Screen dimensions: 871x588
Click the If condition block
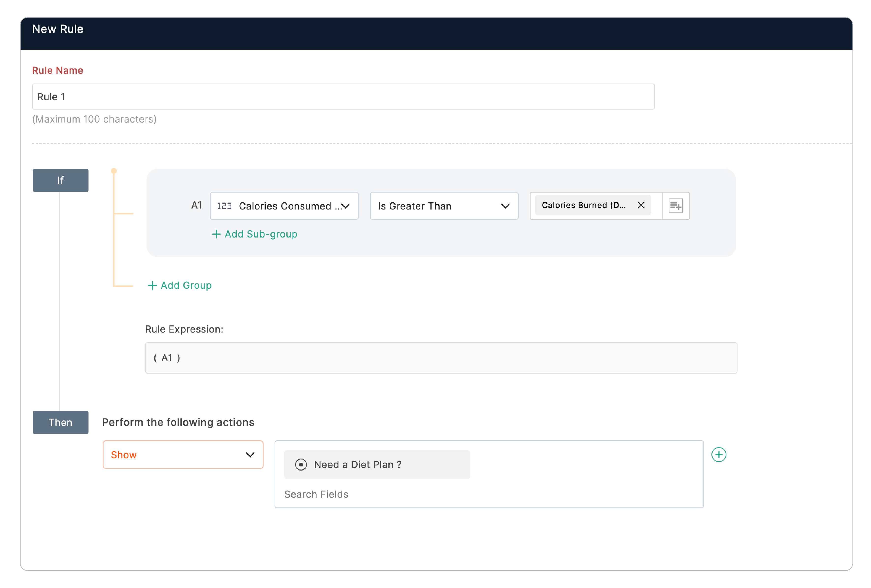point(60,181)
